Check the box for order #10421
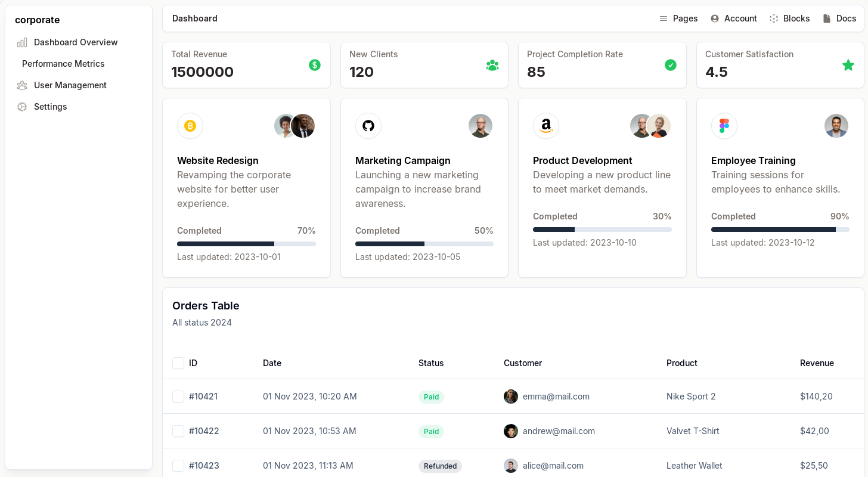The image size is (868, 477). [178, 397]
